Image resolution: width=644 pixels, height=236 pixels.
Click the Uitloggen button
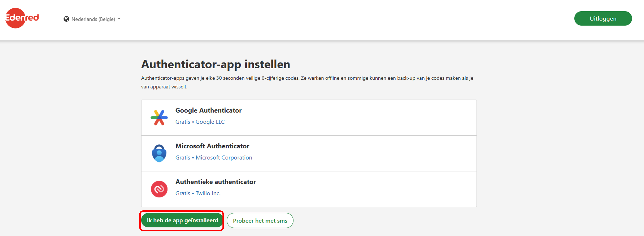(x=603, y=18)
